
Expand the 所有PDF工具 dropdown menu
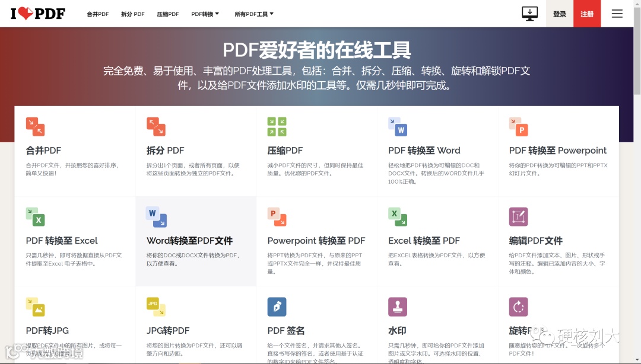pos(254,14)
